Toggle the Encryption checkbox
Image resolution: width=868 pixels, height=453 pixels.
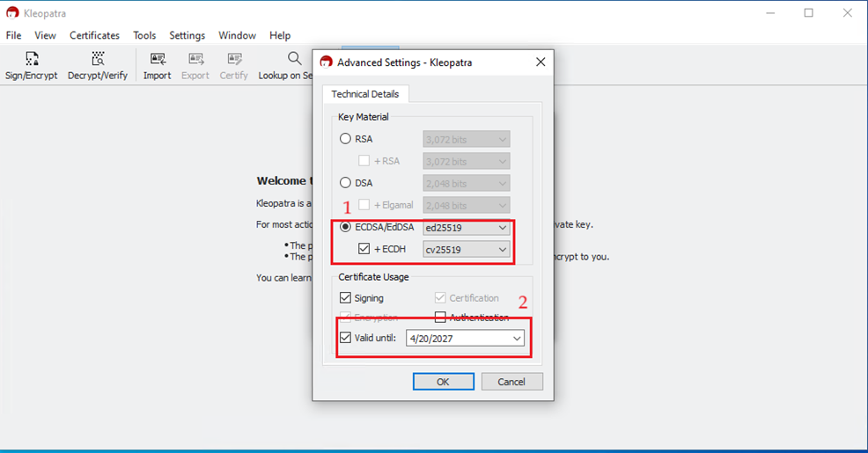tap(345, 317)
